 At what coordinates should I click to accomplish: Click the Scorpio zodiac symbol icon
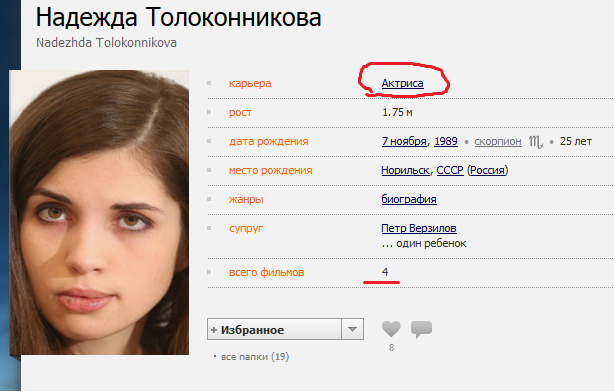coord(536,142)
